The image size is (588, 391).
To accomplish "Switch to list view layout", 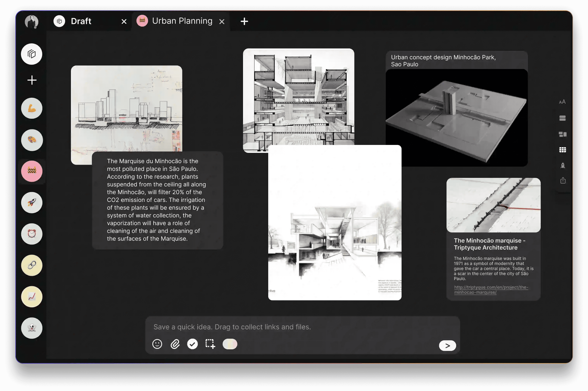I will 563,118.
